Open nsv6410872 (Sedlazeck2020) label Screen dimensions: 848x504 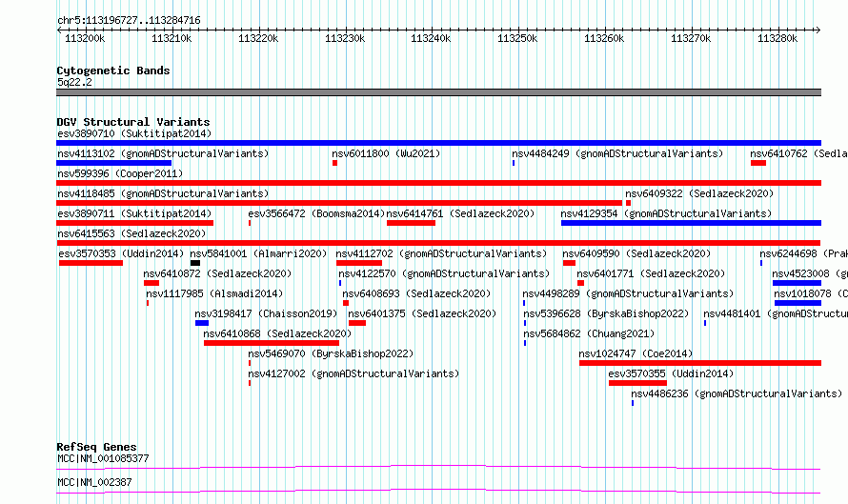217,273
